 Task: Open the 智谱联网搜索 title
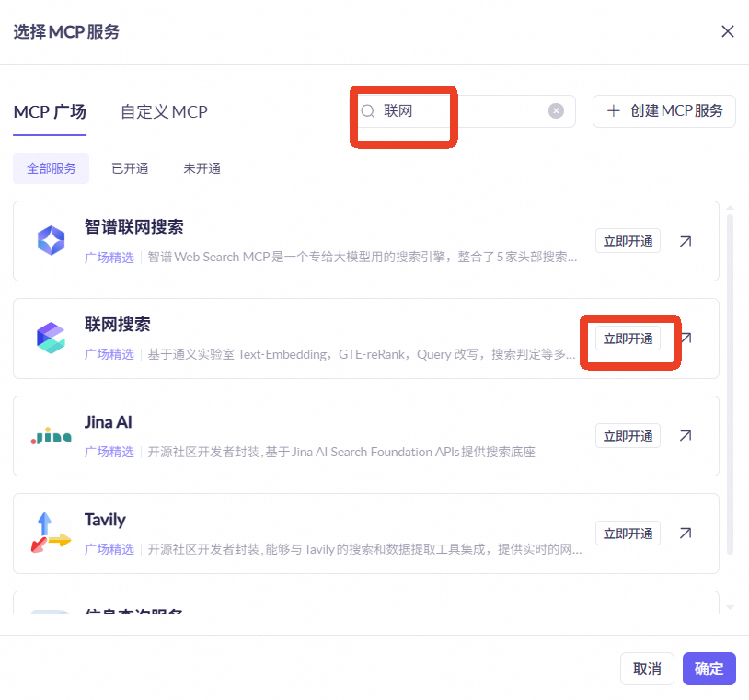[x=133, y=227]
